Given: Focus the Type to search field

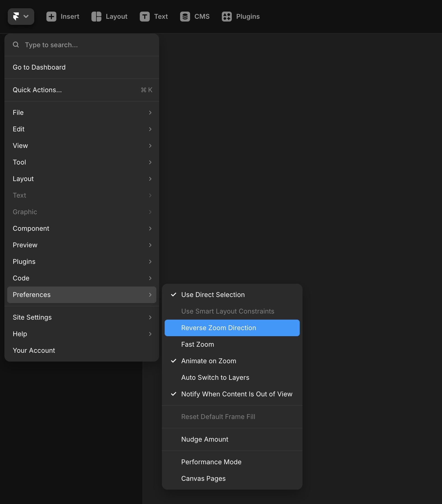Looking at the screenshot, I should [x=82, y=45].
